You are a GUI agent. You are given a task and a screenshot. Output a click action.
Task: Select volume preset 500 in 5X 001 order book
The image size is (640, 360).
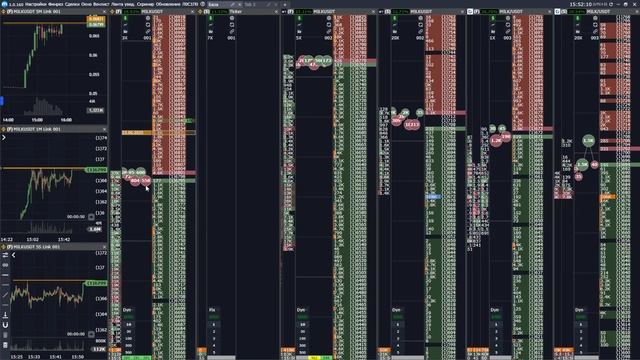129,352
